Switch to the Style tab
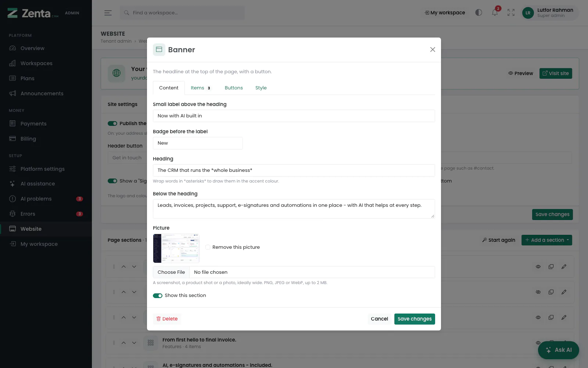The width and height of the screenshot is (588, 368). (x=261, y=88)
